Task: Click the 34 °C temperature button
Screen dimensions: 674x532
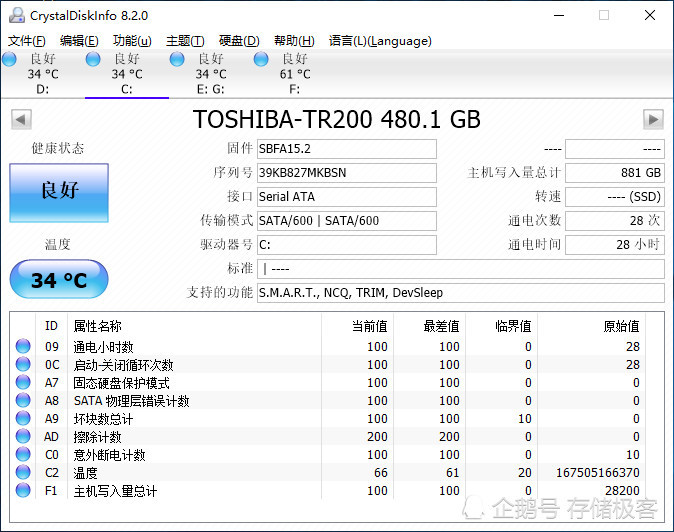Action: click(59, 279)
